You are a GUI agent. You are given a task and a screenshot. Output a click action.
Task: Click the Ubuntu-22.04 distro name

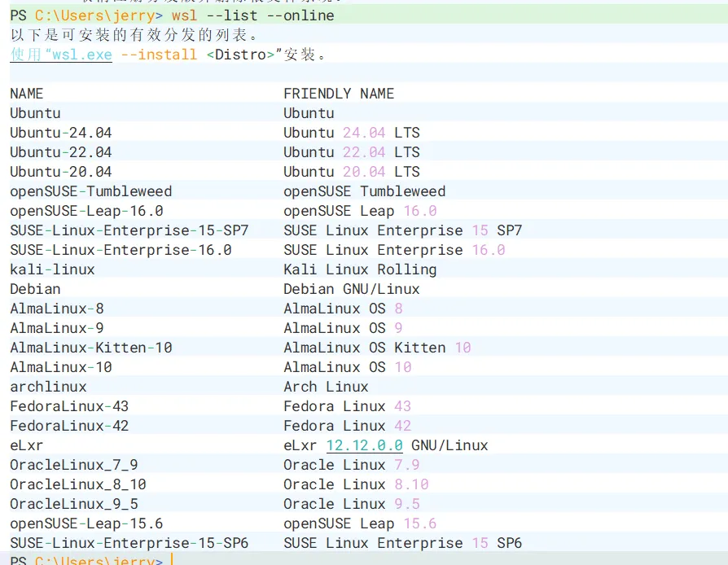click(x=61, y=152)
